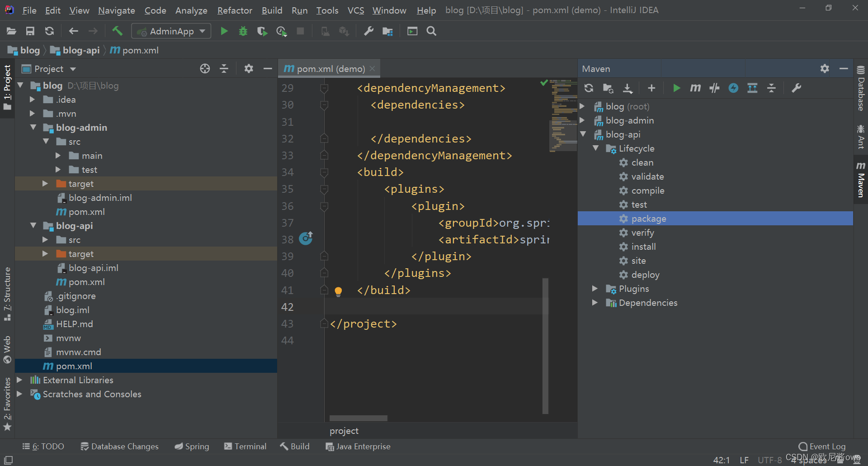This screenshot has height=466, width=868.
Task: Open Maven panel gear options
Action: pos(825,68)
